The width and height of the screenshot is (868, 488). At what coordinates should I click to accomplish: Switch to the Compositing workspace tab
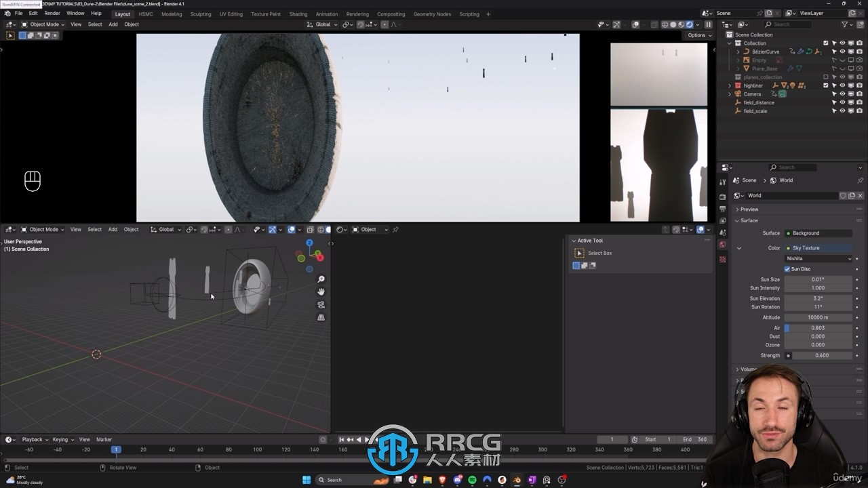tap(391, 14)
